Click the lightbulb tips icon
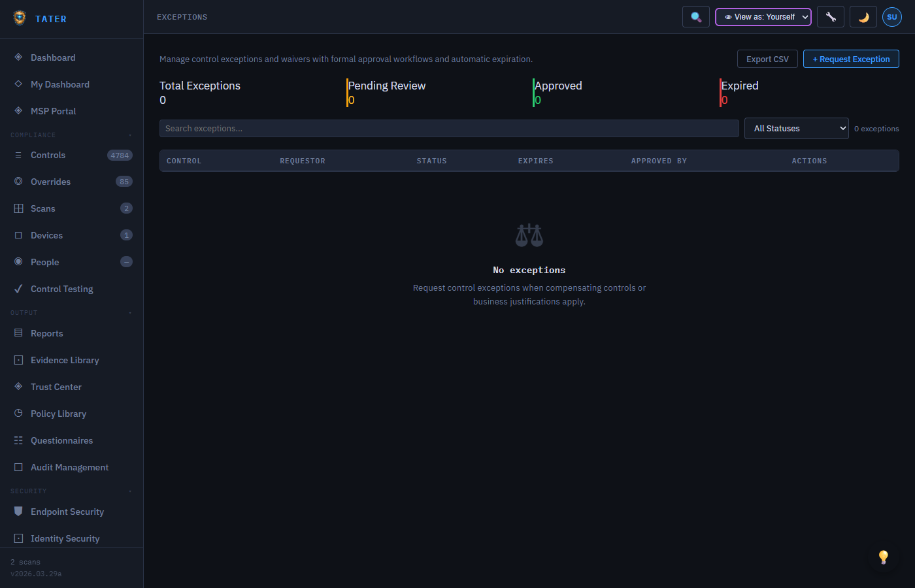Image resolution: width=915 pixels, height=588 pixels. tap(884, 557)
